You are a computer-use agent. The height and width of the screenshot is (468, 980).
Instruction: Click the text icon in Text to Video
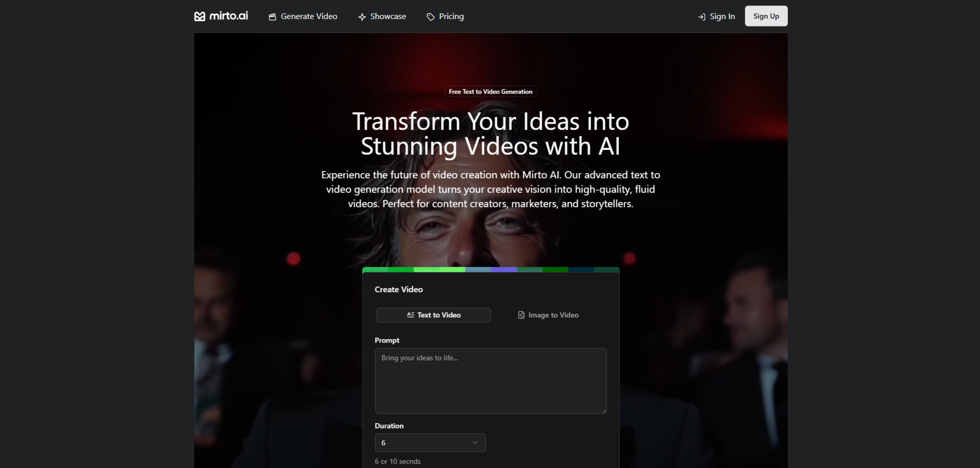tap(410, 315)
